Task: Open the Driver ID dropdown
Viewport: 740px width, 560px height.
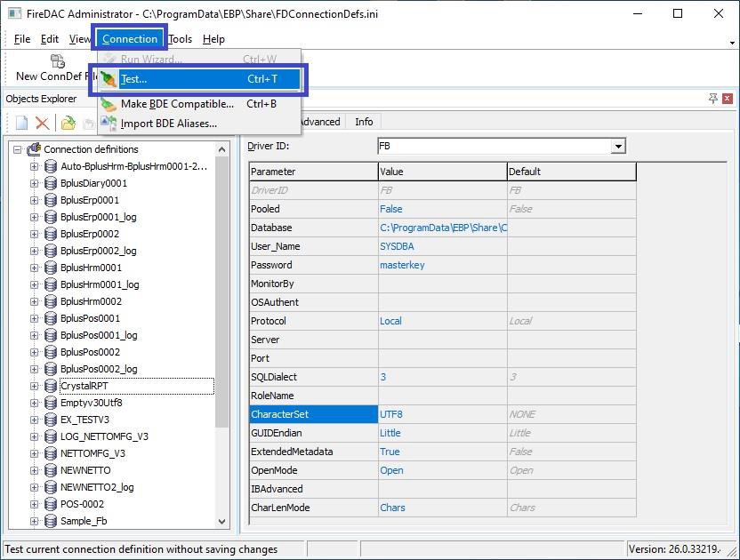Action: click(618, 146)
